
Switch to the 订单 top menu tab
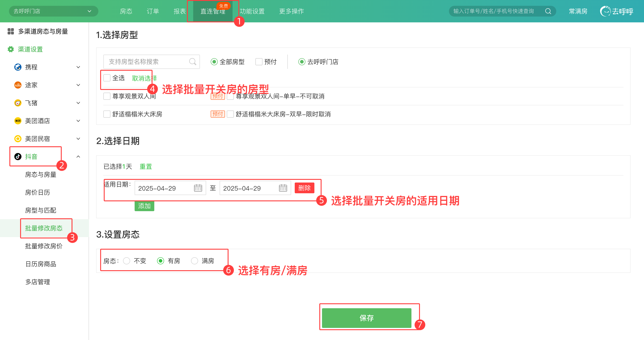pos(153,11)
